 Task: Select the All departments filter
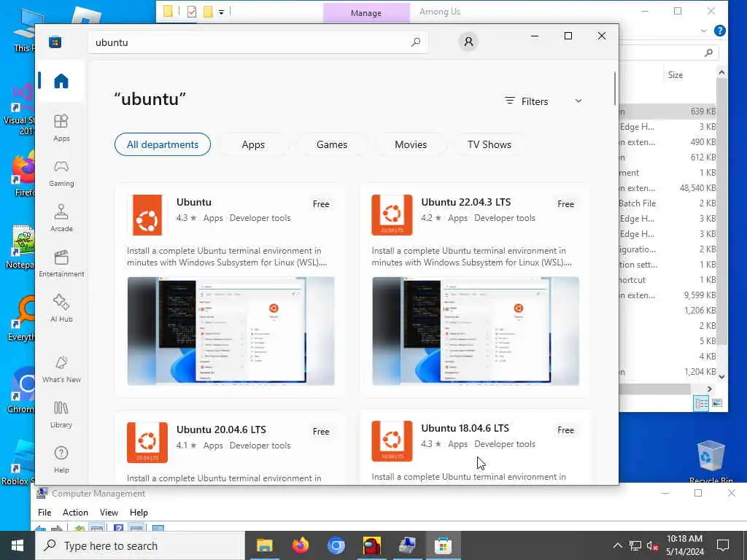[x=163, y=144]
